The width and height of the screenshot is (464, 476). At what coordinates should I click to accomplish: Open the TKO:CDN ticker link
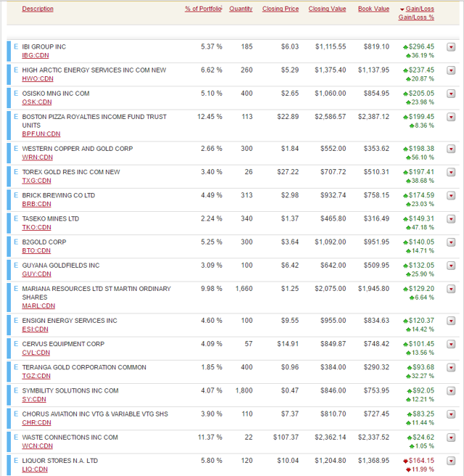(37, 228)
